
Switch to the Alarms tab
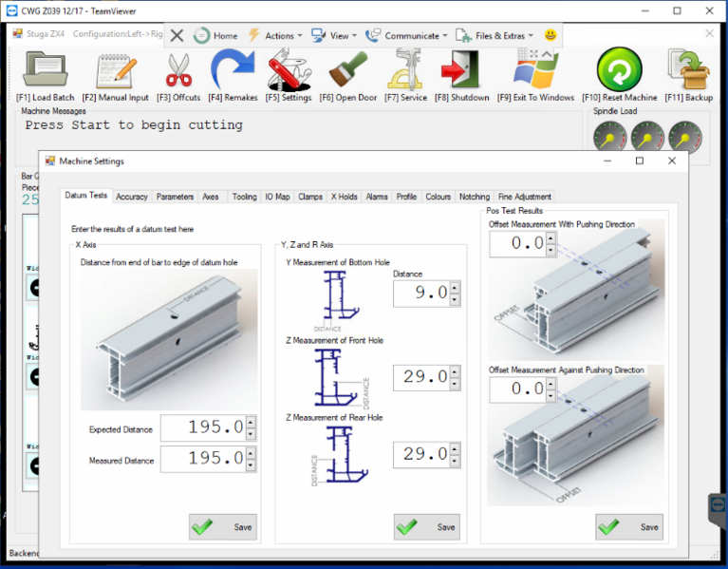377,197
